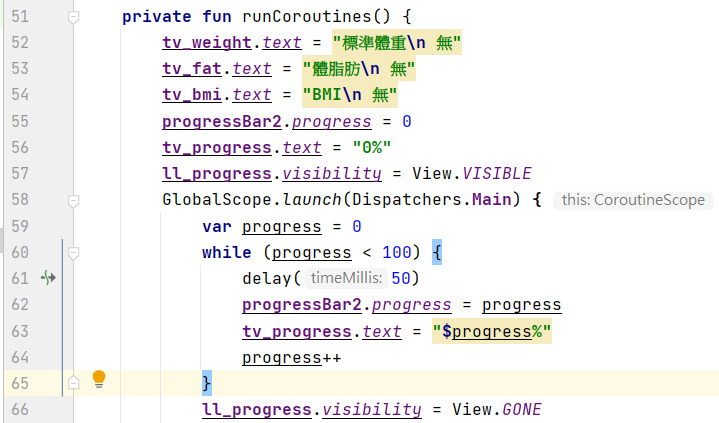
Task: Click the VISIBLE constant on line 57
Action: point(497,174)
